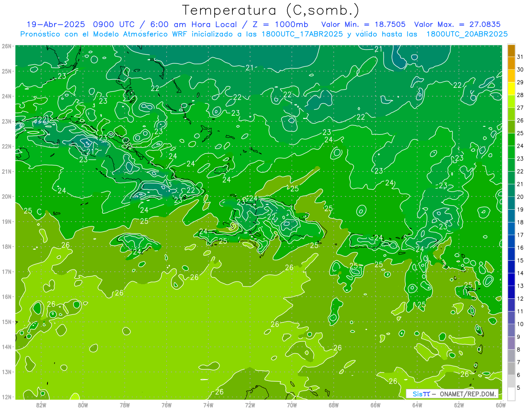The image size is (532, 411).
Task: Click "1800UTC_20ABR2025" valid-until time text
Action: (467, 34)
